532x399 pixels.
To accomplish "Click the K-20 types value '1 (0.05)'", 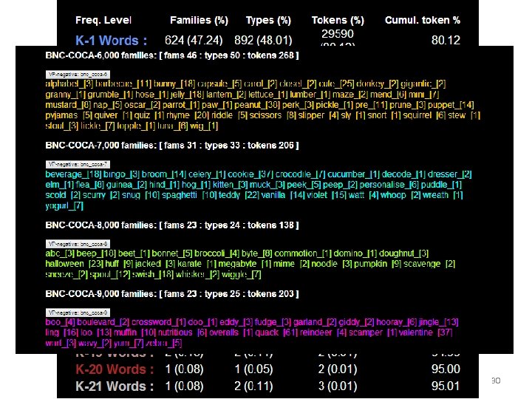I will coord(253,369).
